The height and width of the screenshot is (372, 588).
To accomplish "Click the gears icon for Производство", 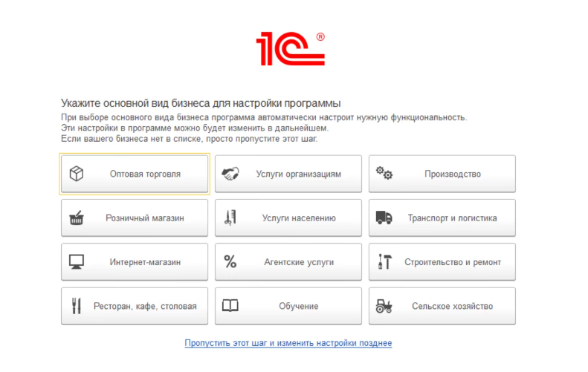I will coord(384,173).
